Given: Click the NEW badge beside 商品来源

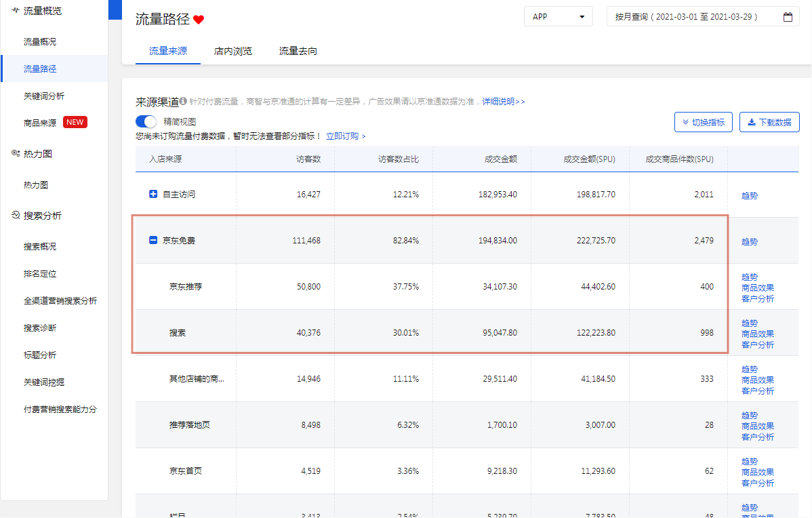Looking at the screenshot, I should click(75, 122).
